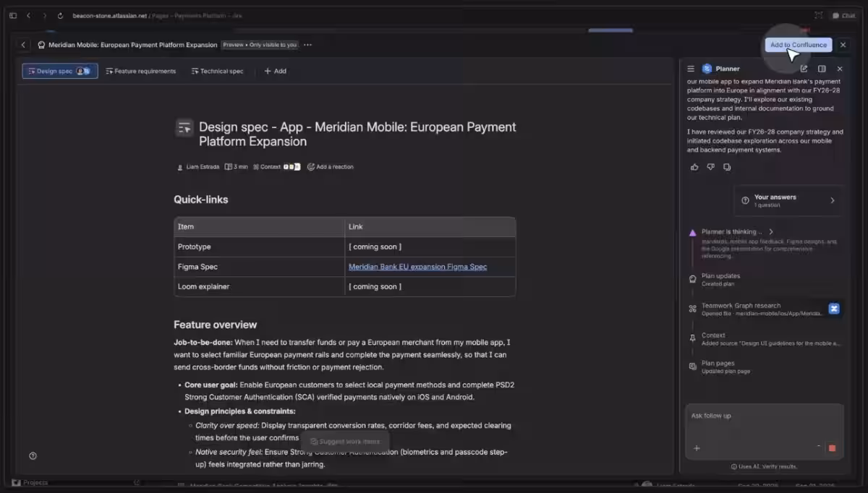This screenshot has width=868, height=493.
Task: Click the Prototype table cell
Action: click(x=259, y=246)
